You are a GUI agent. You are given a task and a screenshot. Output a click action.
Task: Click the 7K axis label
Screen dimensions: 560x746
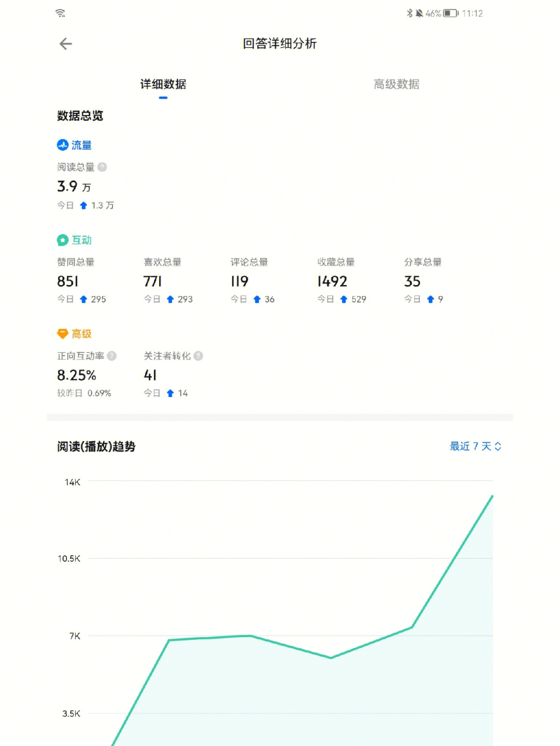[x=75, y=636]
